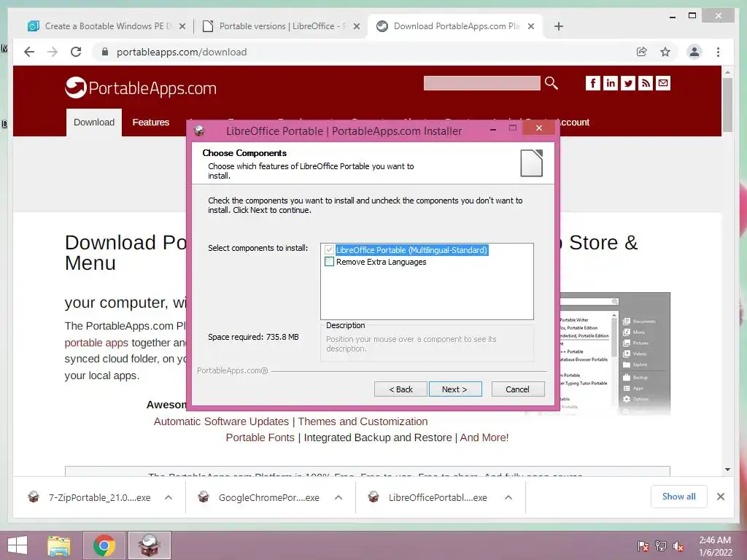Cancel the LibreOffice Portable installer
This screenshot has height=560, width=747.
pos(517,389)
